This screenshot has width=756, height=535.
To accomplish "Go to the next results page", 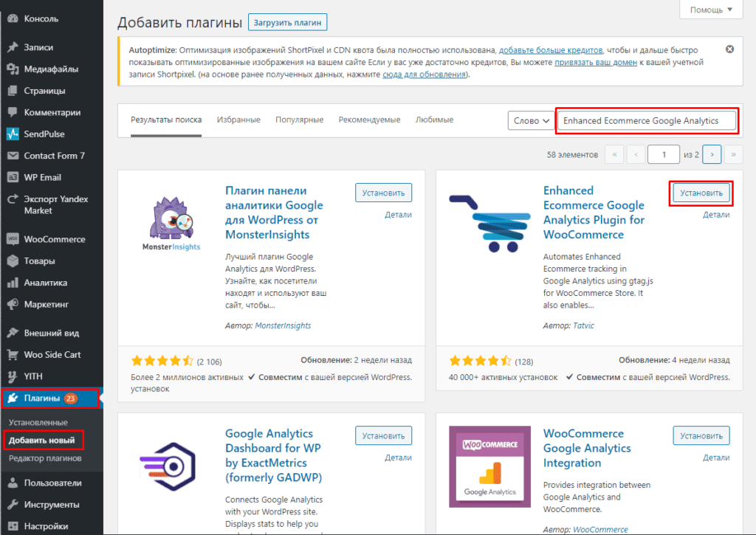I will (712, 155).
